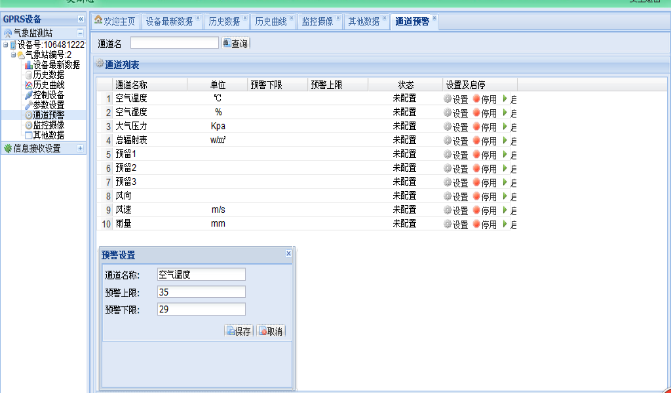Image resolution: width=671 pixels, height=393 pixels.
Task: Stop the 空气湿度 channel alarm
Action: pyautogui.click(x=484, y=113)
